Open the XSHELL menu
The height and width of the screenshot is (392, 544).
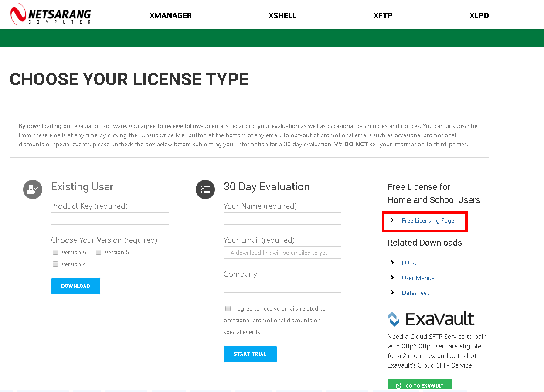(x=282, y=16)
